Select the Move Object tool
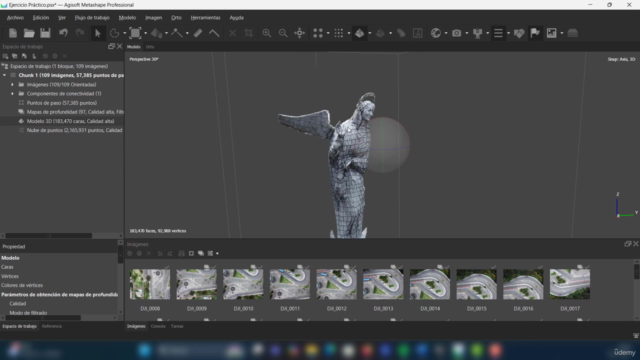 pyautogui.click(x=156, y=33)
